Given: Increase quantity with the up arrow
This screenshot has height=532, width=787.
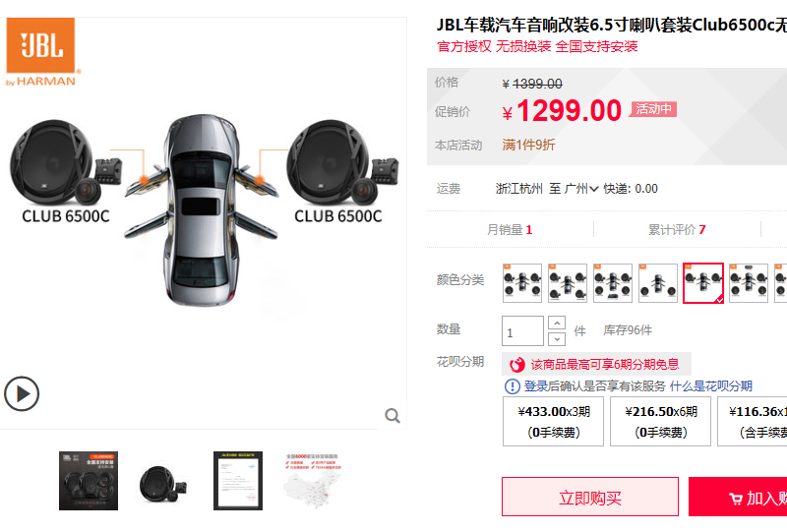Looking at the screenshot, I should pos(557,323).
